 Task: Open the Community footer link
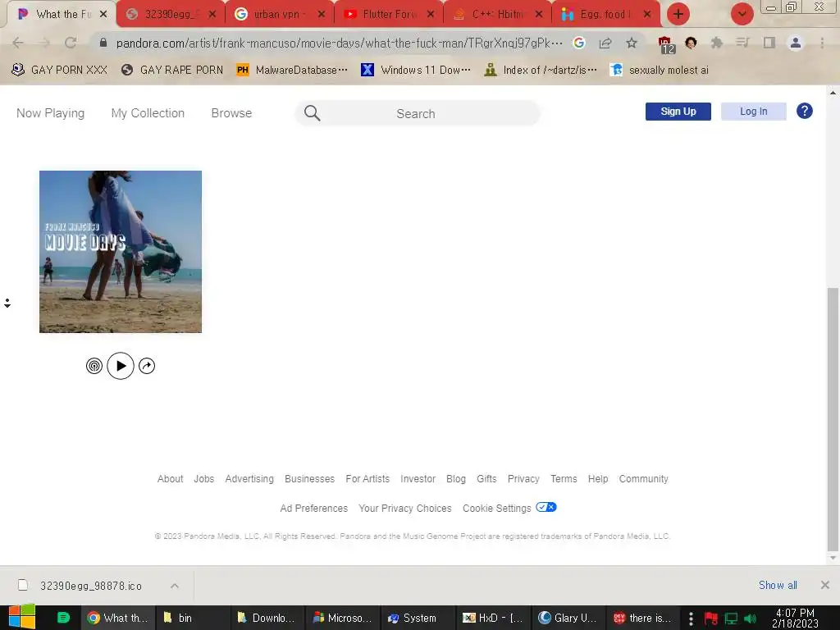[643, 479]
